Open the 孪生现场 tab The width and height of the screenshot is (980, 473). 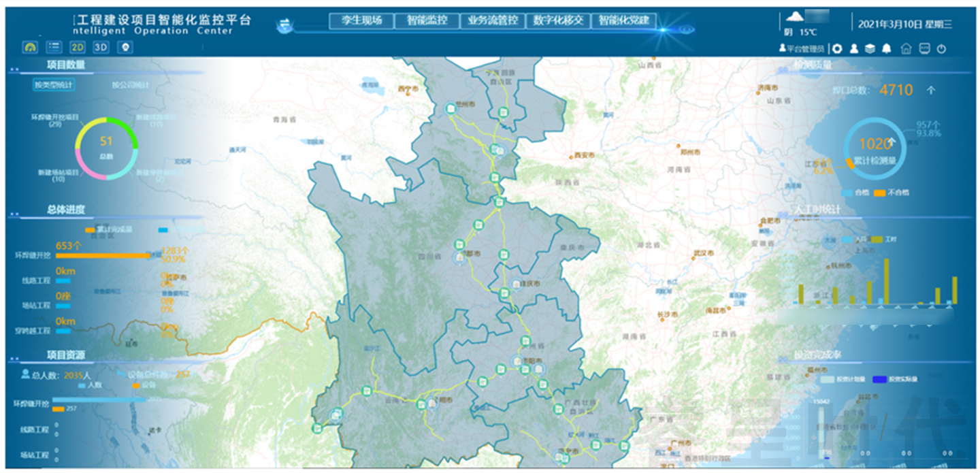(x=361, y=20)
